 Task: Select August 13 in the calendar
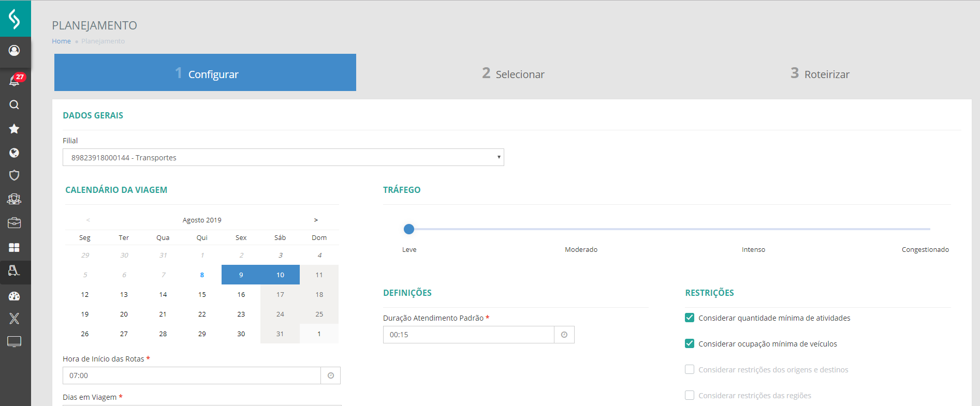coord(124,294)
